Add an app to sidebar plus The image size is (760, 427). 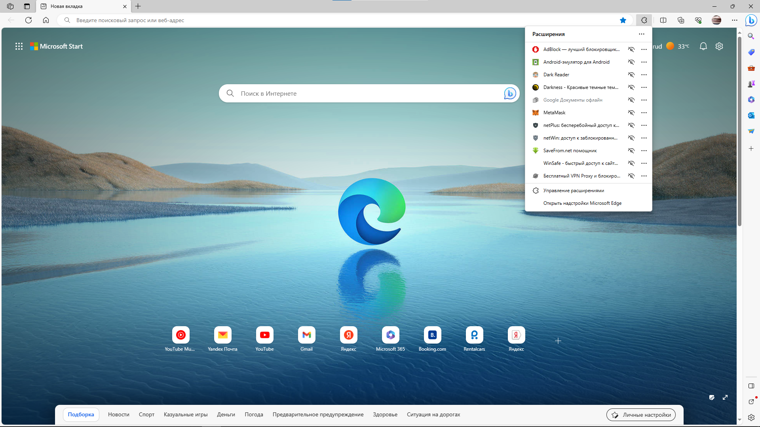(x=751, y=148)
